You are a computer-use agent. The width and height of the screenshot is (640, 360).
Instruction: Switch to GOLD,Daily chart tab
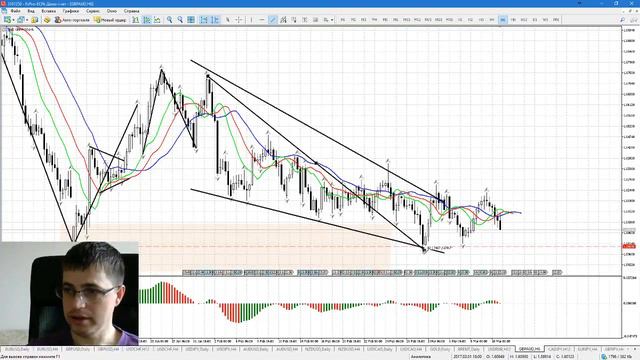click(x=440, y=349)
